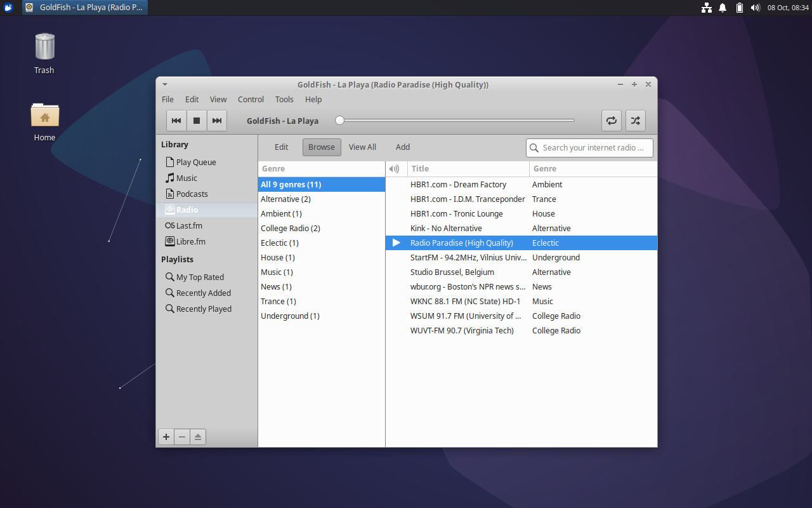Filter by Music (1) genre

pos(322,272)
